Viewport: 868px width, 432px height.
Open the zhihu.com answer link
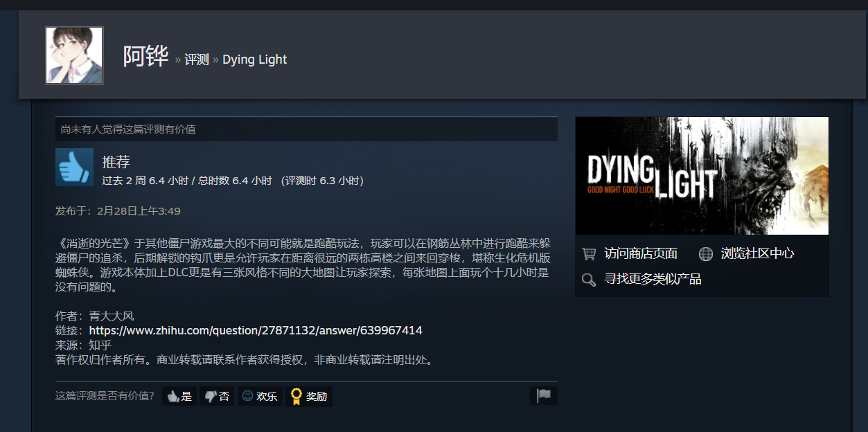(256, 330)
